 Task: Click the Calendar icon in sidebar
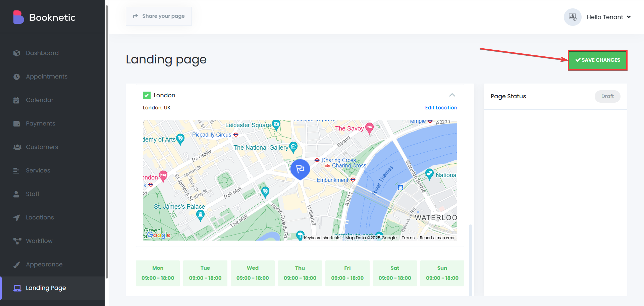16,100
